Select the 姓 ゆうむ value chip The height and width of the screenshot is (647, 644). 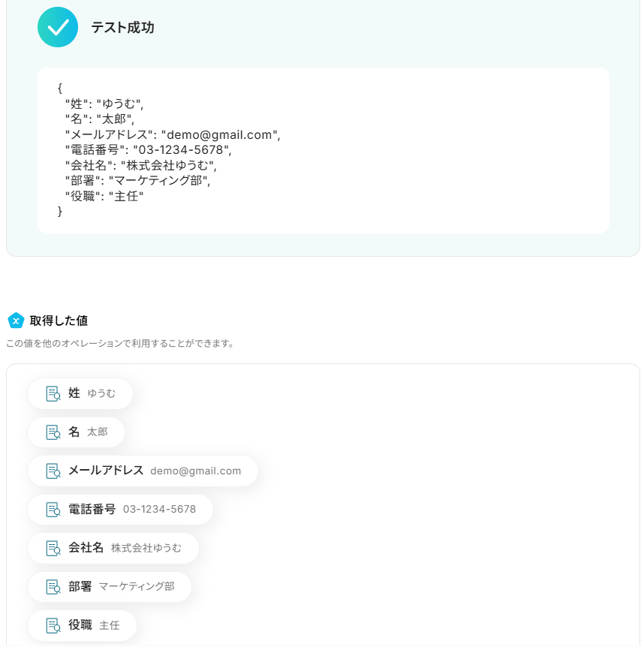click(80, 393)
